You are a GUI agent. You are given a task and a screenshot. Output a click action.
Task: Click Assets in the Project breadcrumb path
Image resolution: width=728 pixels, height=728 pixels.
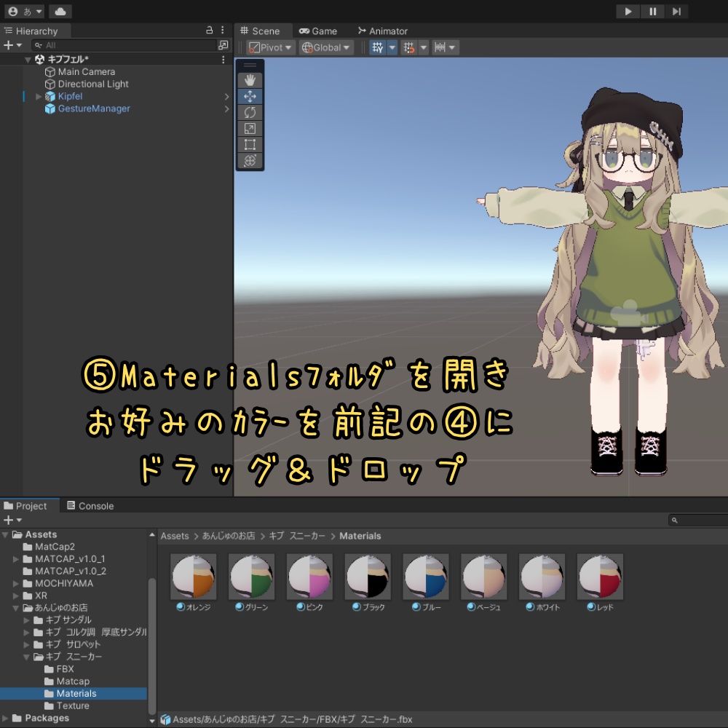(x=175, y=536)
